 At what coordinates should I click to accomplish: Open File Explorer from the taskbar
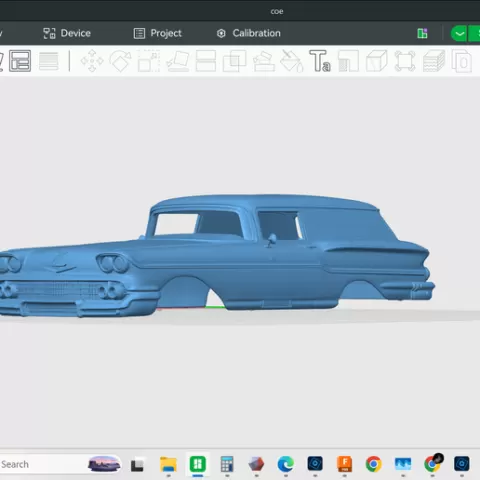coord(168,464)
